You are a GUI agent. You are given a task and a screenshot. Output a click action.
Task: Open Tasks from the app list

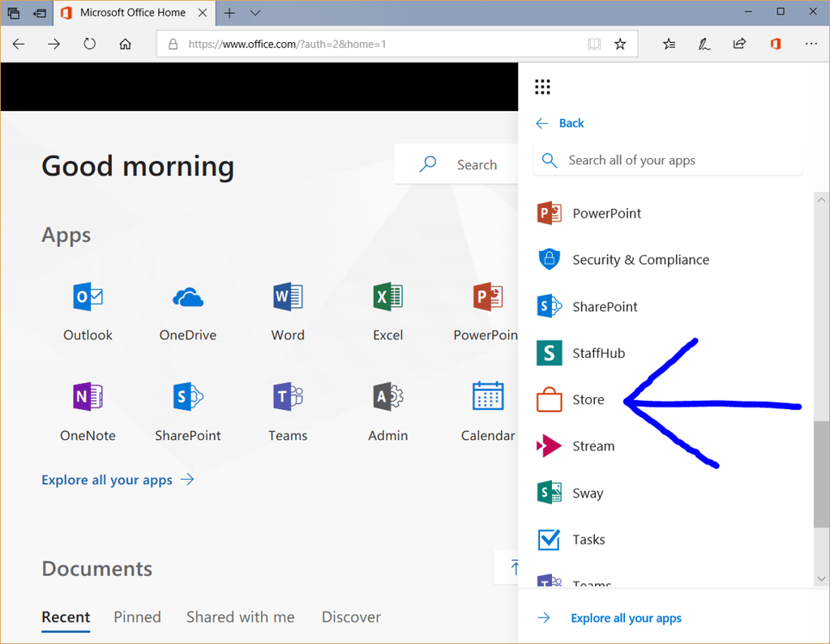[570, 540]
